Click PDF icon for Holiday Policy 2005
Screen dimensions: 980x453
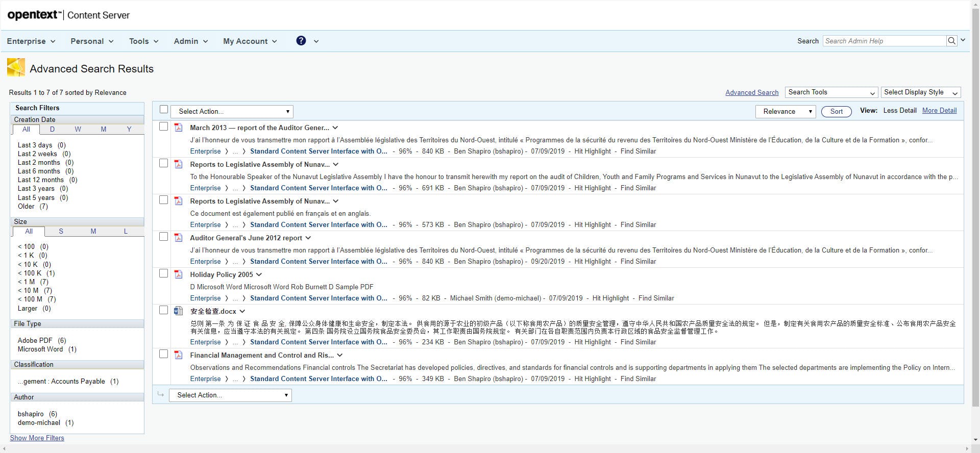coord(178,274)
